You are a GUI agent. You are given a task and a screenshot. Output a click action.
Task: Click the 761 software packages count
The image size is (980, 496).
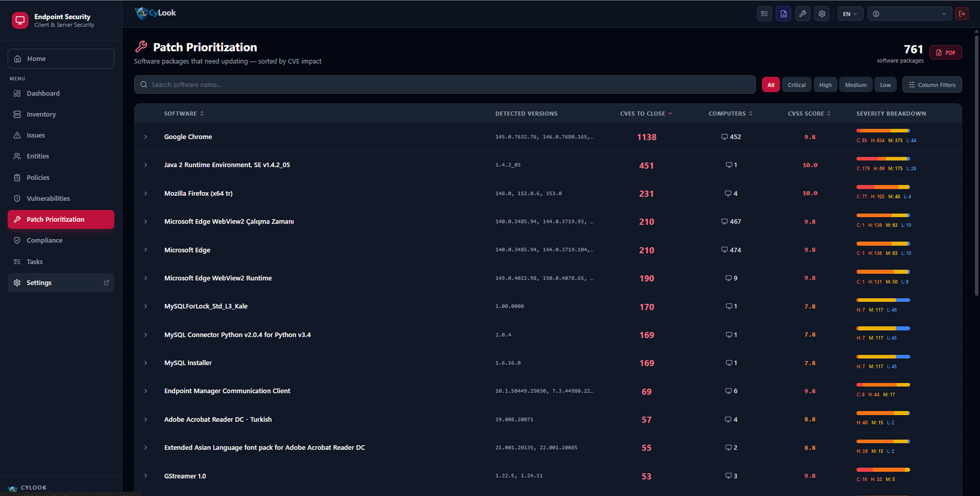pyautogui.click(x=913, y=49)
